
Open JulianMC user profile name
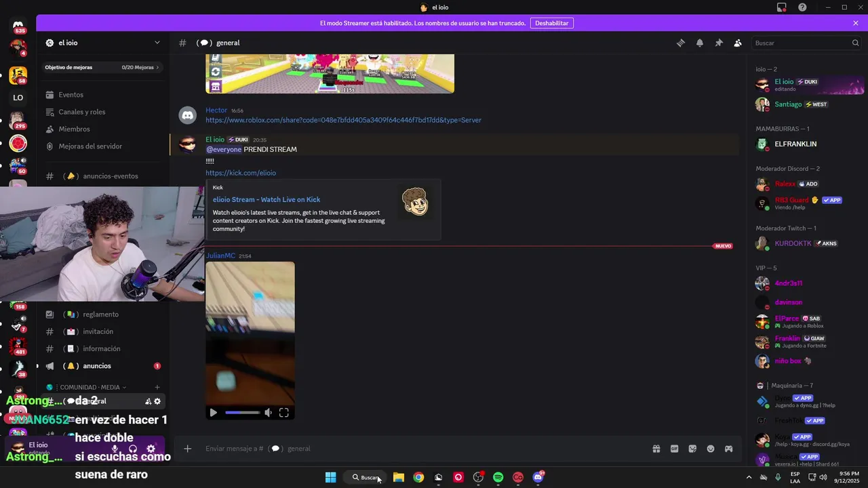(x=220, y=256)
